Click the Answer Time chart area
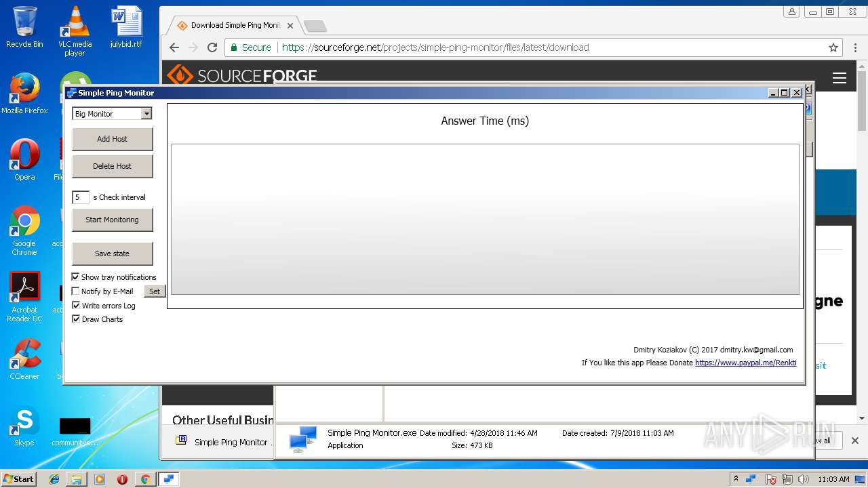The image size is (868, 488). (485, 219)
